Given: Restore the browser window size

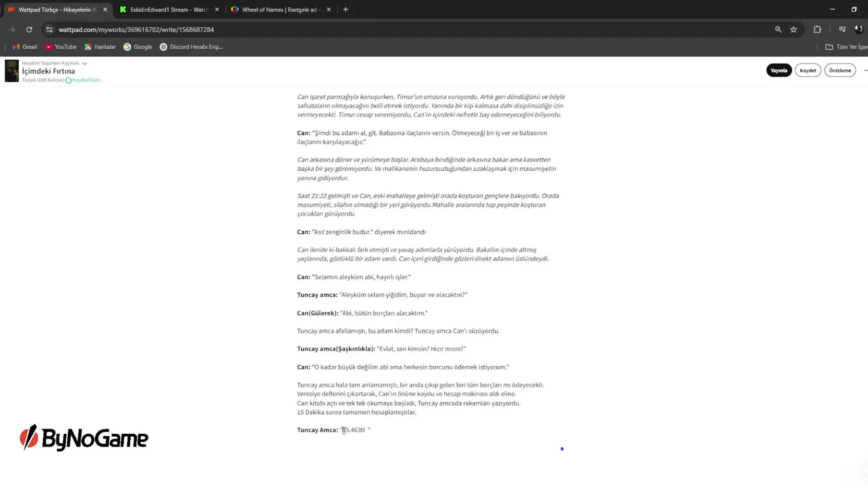Looking at the screenshot, I should 854,9.
